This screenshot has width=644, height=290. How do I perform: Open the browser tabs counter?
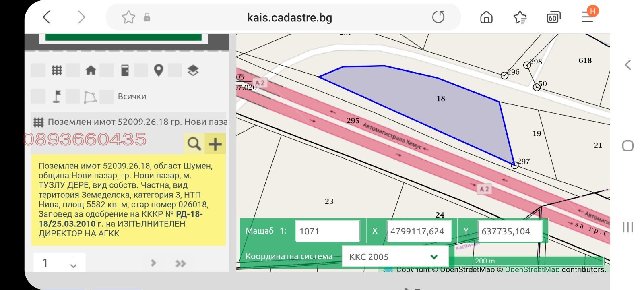click(553, 17)
